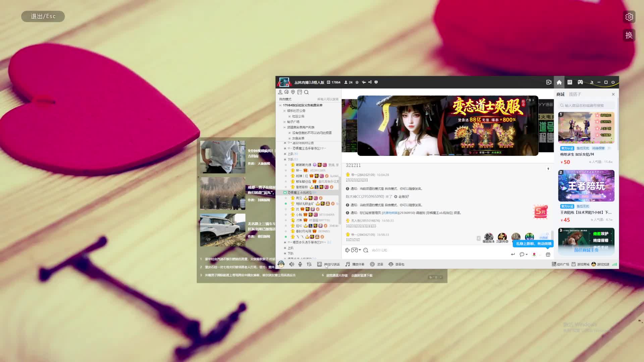Collapse the 频道黑名单用户列表 node
The height and width of the screenshot is (362, 644).
click(284, 127)
